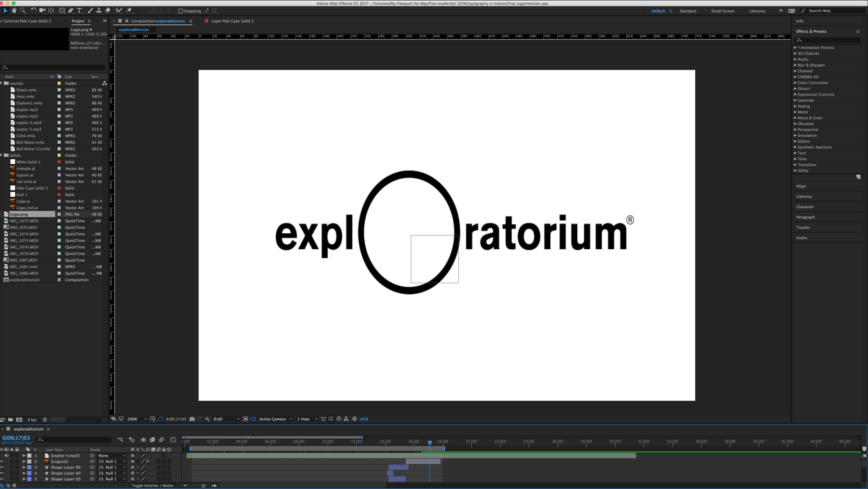Select the Hand tool
Screen dimensions: 868x489
click(14, 11)
